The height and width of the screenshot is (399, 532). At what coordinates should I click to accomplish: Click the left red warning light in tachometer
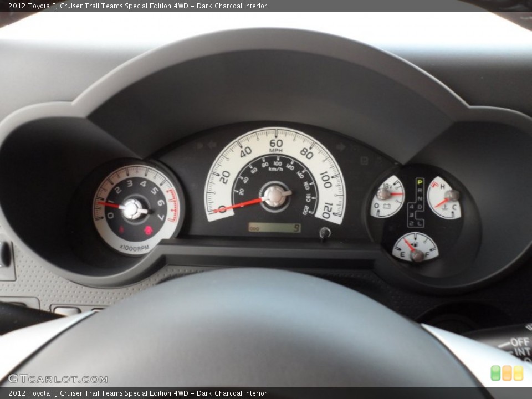(121, 229)
